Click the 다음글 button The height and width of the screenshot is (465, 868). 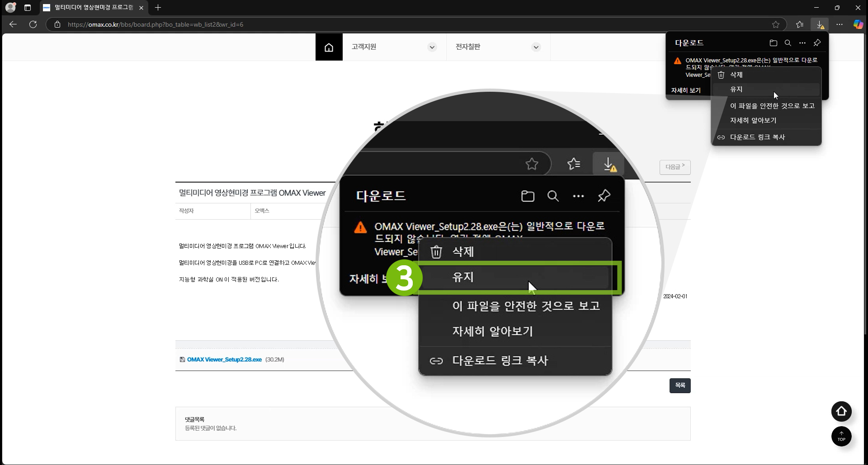click(x=675, y=167)
